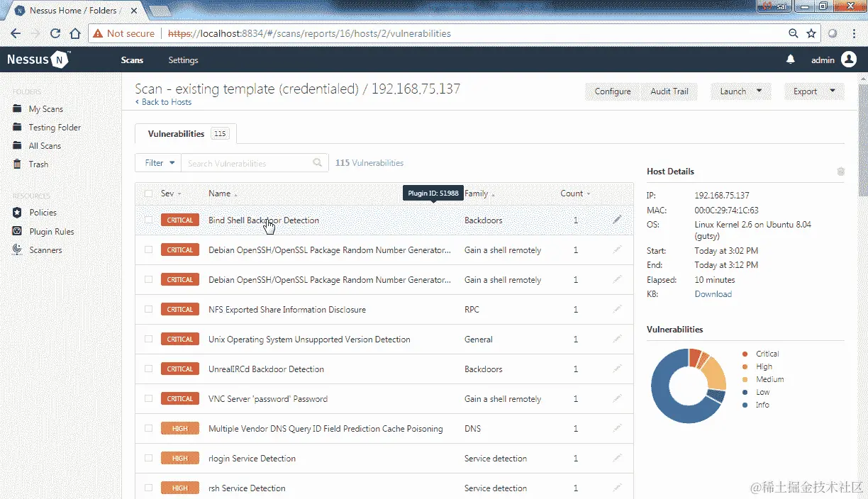Open VNC Server 'password' Password vulnerability
Viewport: 868px width, 499px height.
click(268, 399)
